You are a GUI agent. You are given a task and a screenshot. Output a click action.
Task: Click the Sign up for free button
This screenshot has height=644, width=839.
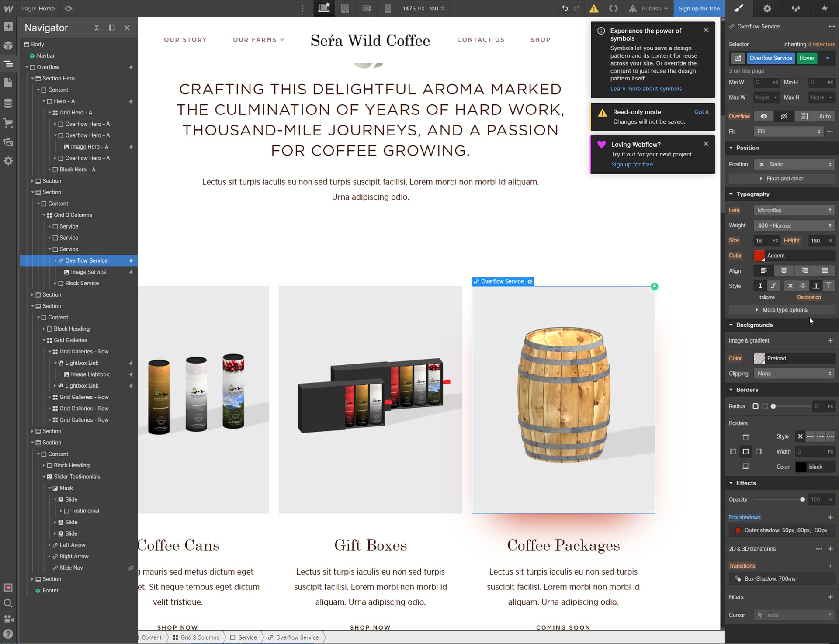[698, 8]
